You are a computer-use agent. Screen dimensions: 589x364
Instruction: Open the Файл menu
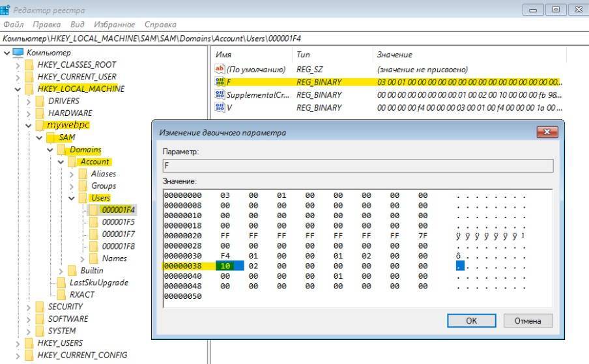coord(13,25)
